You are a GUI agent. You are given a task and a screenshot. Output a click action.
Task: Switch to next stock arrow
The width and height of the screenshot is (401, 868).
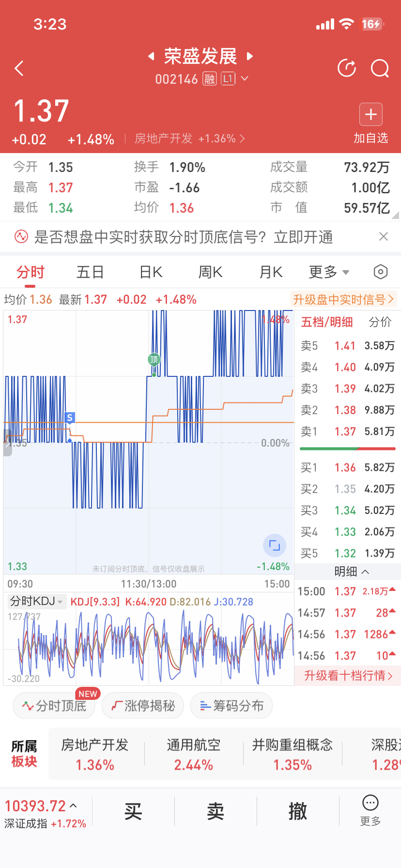click(250, 56)
